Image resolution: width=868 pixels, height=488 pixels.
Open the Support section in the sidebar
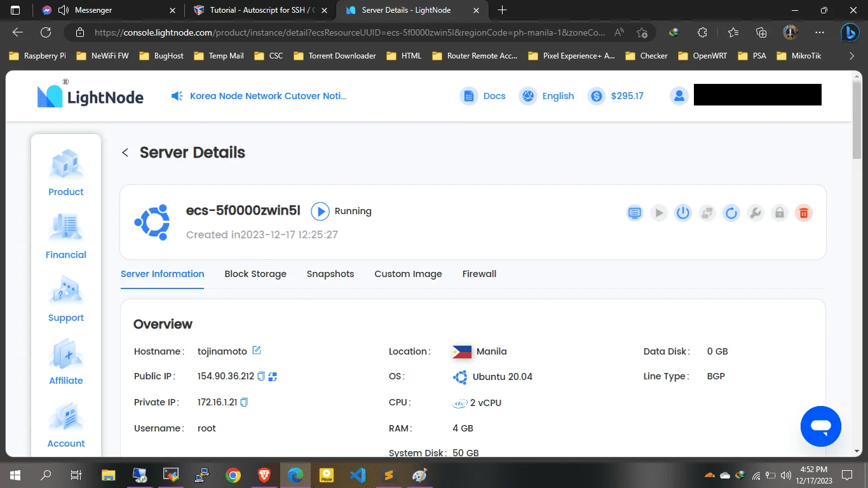(66, 299)
